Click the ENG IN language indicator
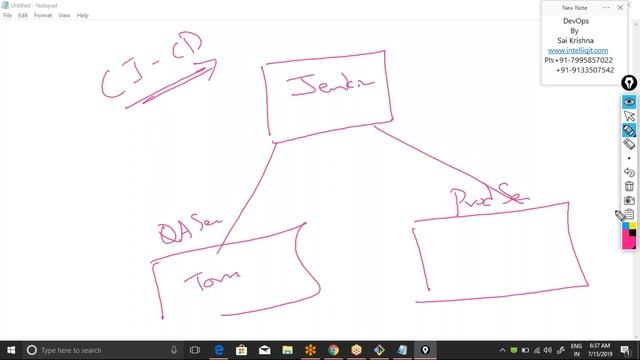Viewport: 640px width, 360px height. click(576, 350)
